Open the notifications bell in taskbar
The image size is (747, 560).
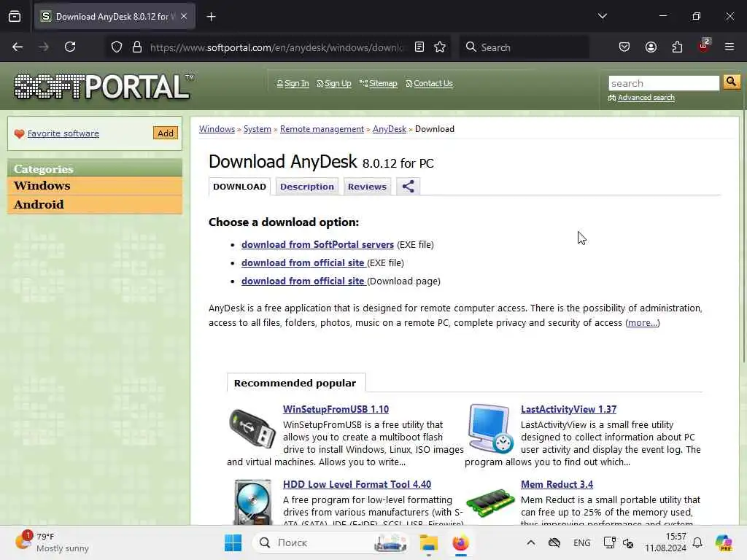coord(697,542)
